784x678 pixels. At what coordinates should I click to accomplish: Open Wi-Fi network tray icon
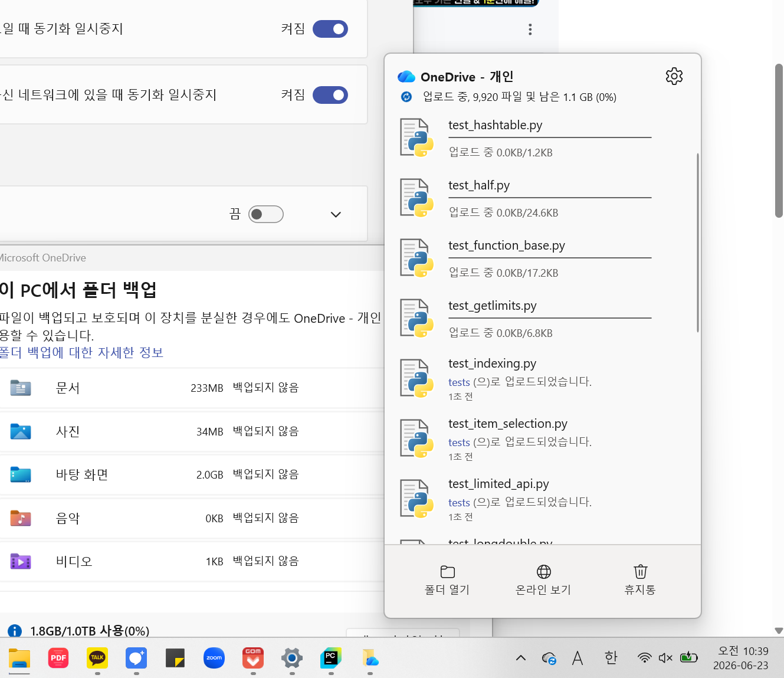click(x=645, y=657)
